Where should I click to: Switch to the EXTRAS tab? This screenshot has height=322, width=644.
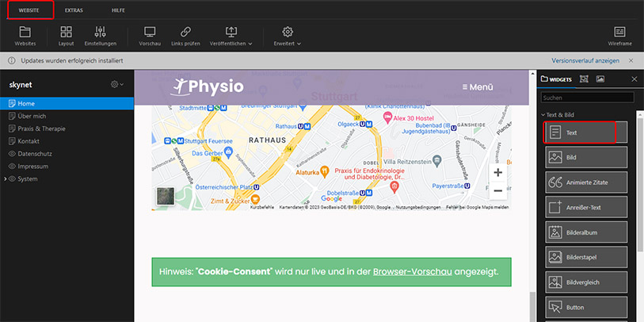click(x=74, y=10)
